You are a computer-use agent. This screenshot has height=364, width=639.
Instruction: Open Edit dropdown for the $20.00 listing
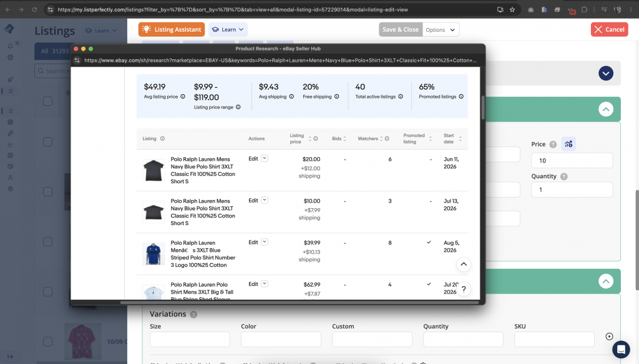tap(265, 158)
